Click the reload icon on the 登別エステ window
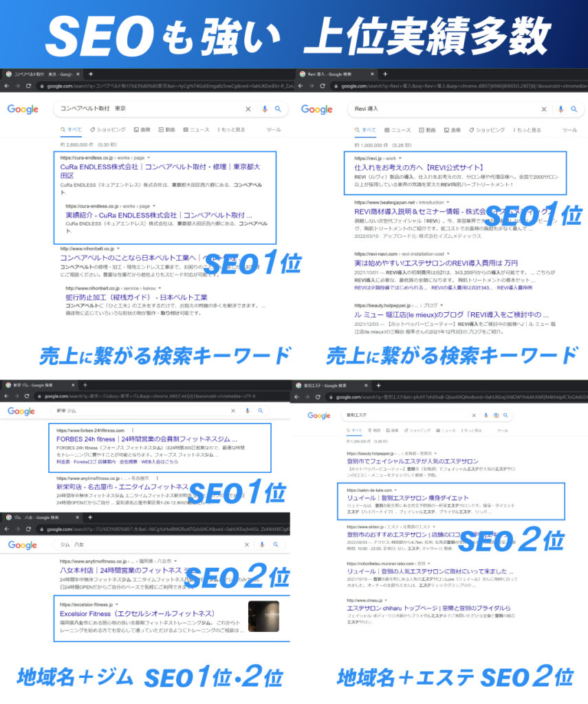This screenshot has height=704, width=588. [x=316, y=395]
